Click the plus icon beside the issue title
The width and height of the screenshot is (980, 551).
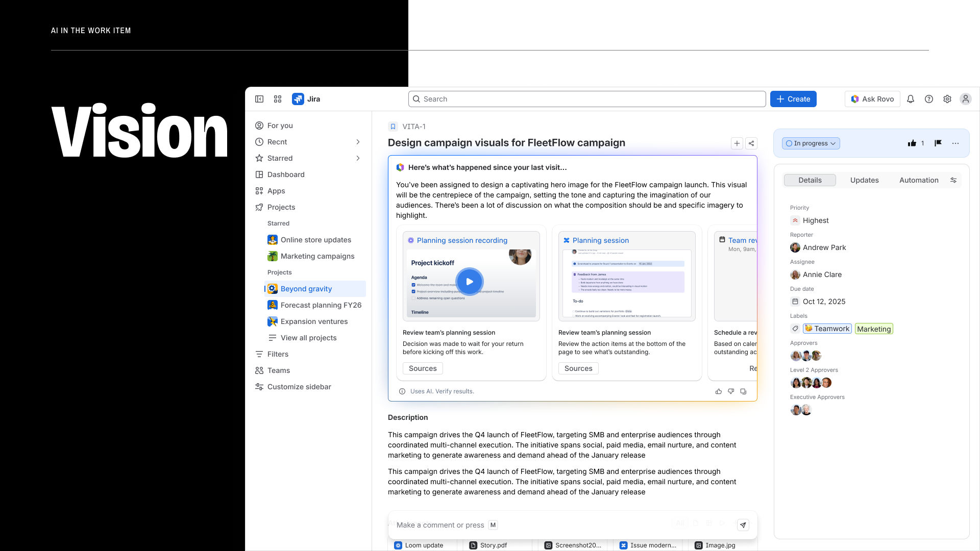(x=737, y=143)
